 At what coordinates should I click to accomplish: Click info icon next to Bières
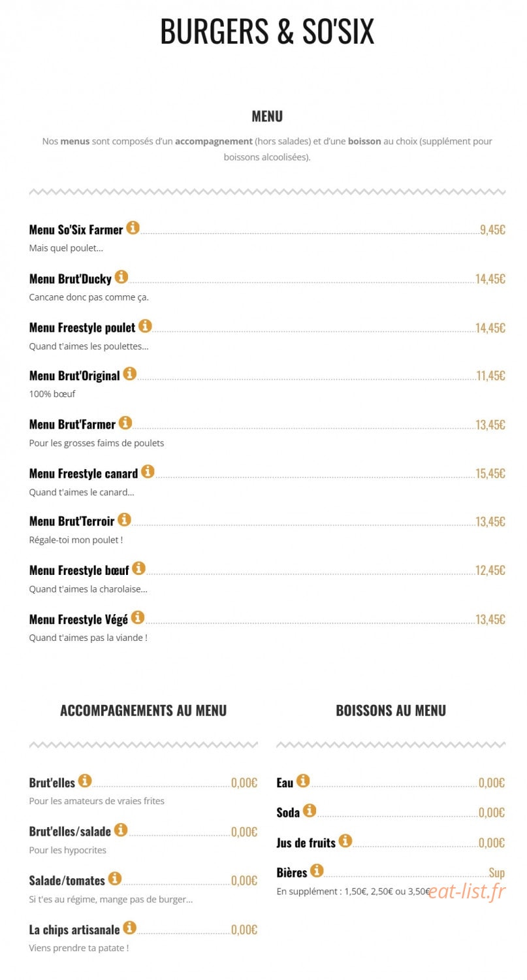click(x=317, y=870)
